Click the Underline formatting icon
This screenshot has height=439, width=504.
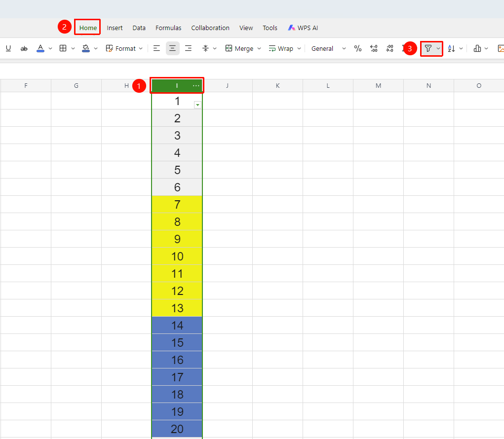[x=8, y=48]
